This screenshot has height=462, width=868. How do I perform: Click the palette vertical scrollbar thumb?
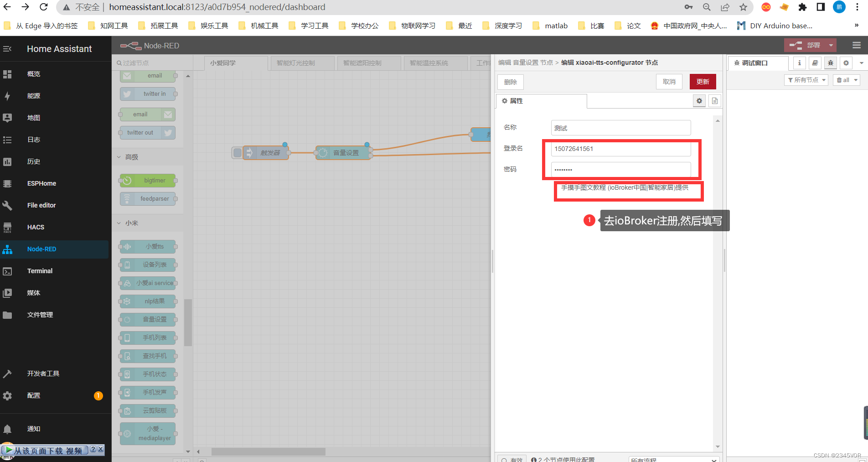(188, 322)
